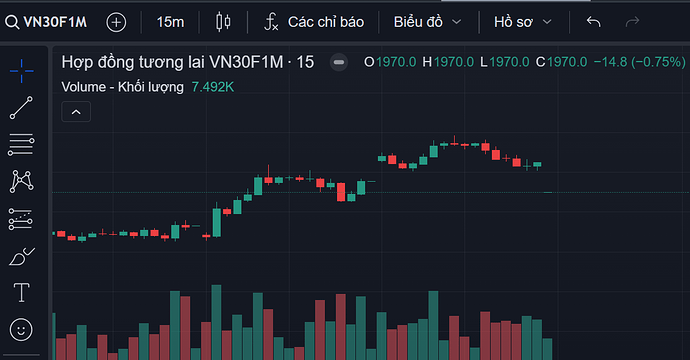Redo the last chart action

(x=632, y=22)
